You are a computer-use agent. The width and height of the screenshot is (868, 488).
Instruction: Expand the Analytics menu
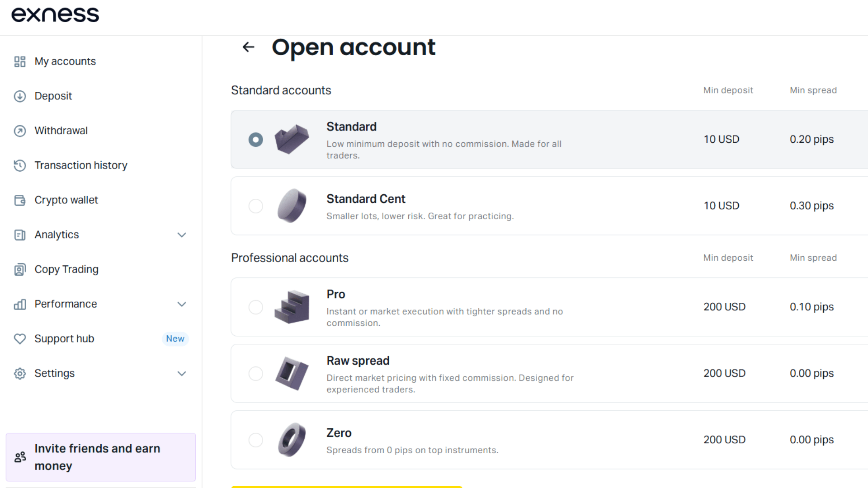click(x=182, y=235)
